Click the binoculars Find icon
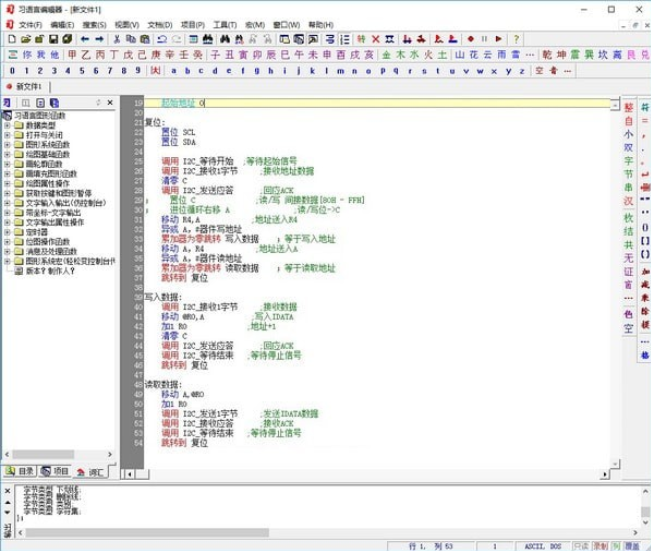The image size is (651, 551). click(x=225, y=39)
